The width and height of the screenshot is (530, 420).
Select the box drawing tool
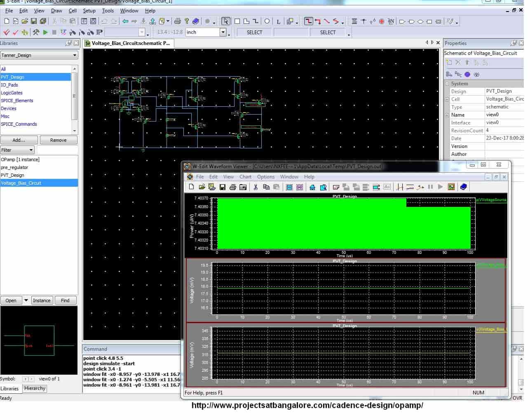click(237, 21)
